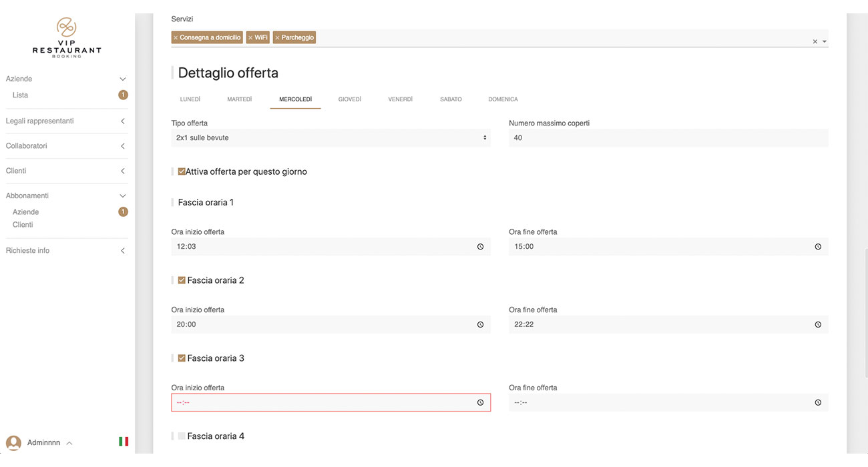Clear all selected Servizi
The image size is (868, 467).
[815, 41]
